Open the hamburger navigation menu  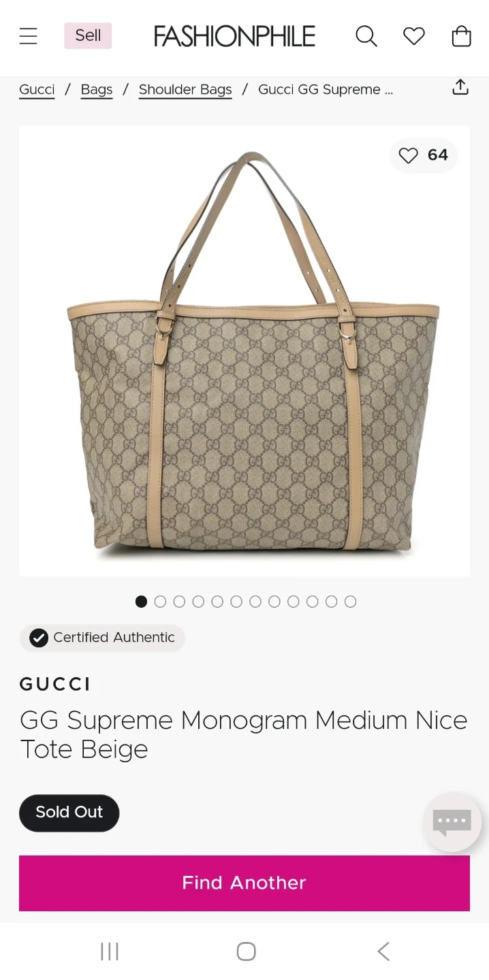(x=28, y=36)
